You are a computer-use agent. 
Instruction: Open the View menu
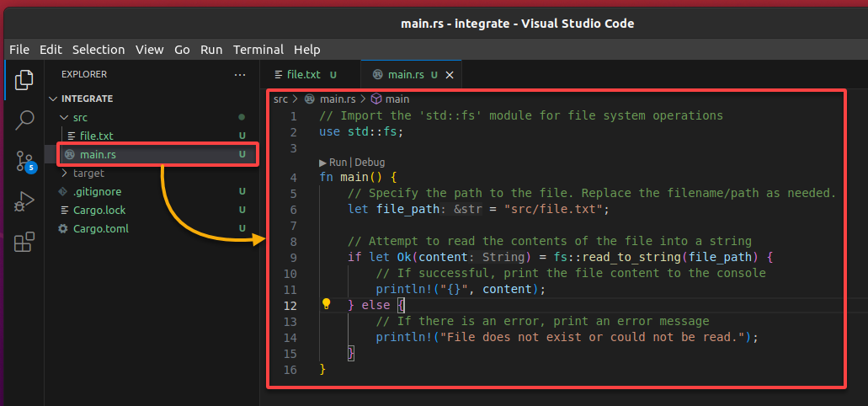tap(150, 50)
